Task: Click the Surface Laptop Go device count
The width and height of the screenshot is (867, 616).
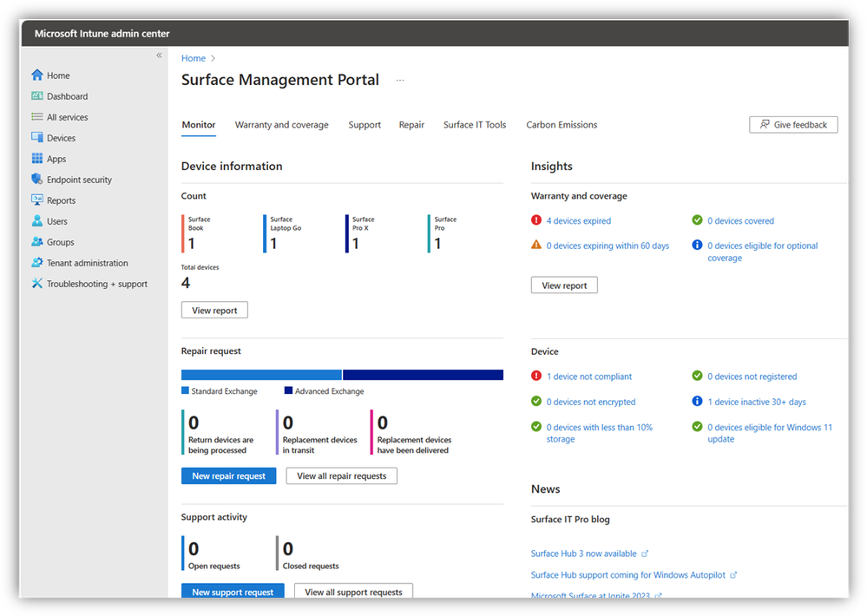Action: pos(273,243)
